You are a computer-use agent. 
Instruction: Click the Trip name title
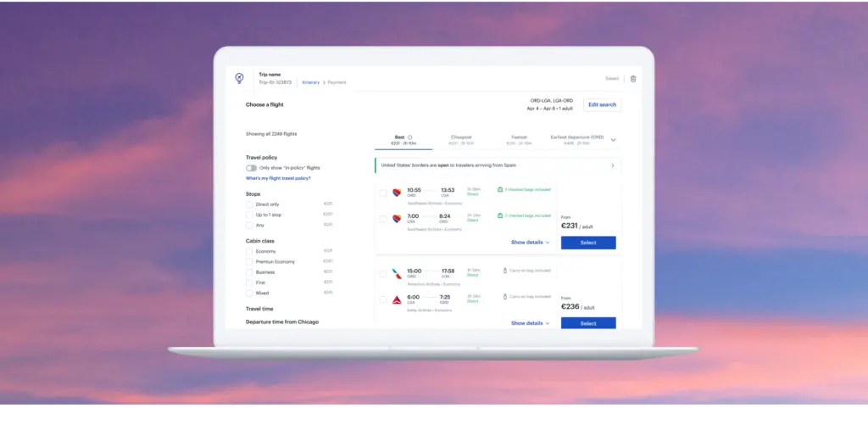[x=270, y=74]
